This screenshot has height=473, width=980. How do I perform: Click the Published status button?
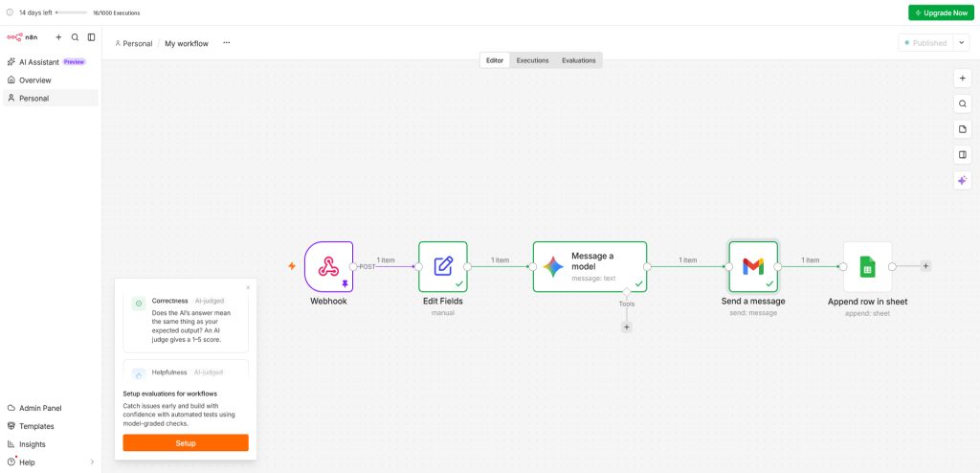coord(925,43)
